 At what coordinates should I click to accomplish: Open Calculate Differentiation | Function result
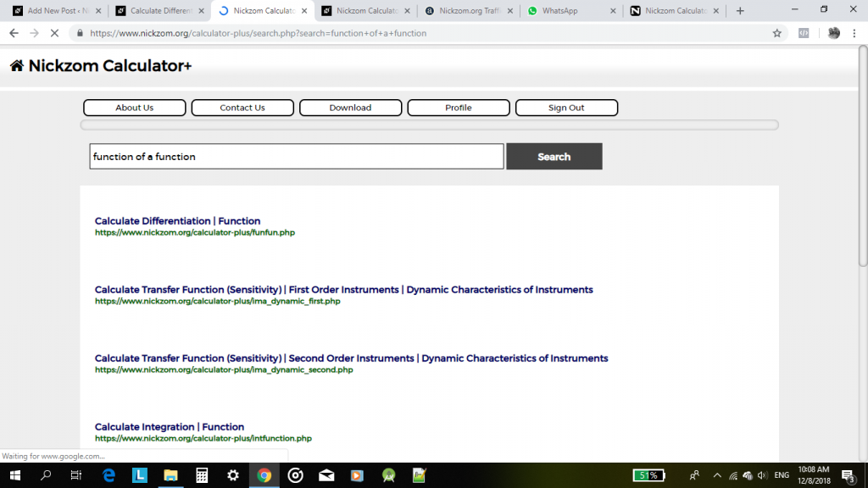[177, 221]
